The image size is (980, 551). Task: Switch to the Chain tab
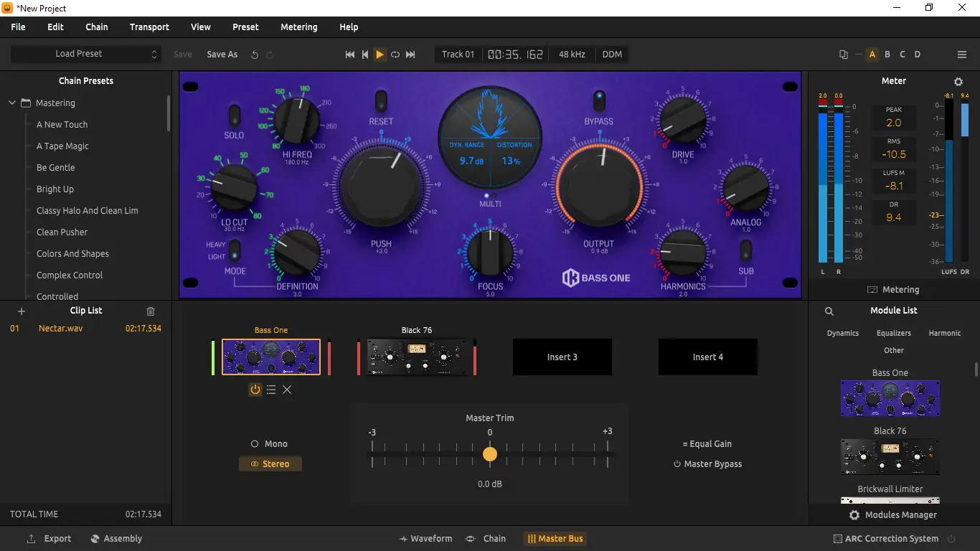coord(486,539)
